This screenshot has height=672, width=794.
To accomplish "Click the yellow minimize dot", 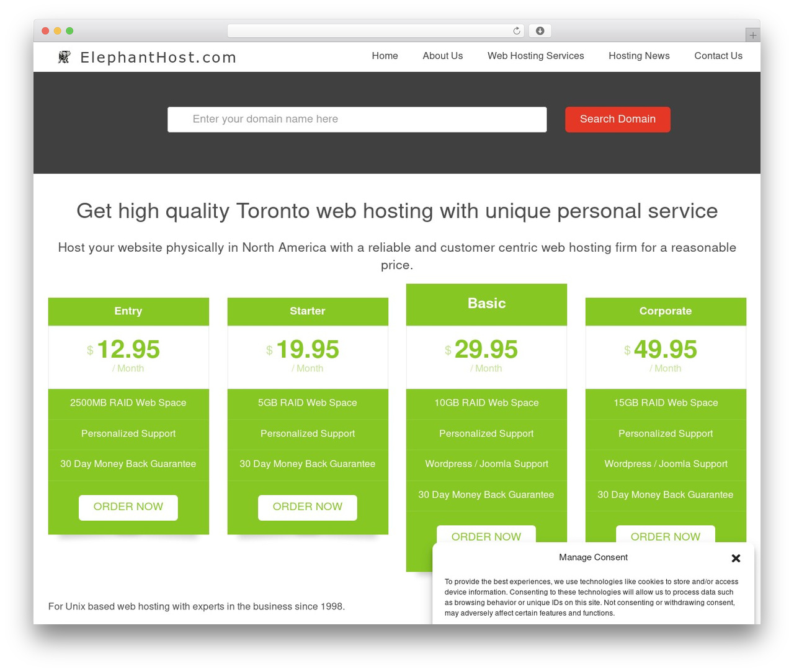I will (x=58, y=31).
